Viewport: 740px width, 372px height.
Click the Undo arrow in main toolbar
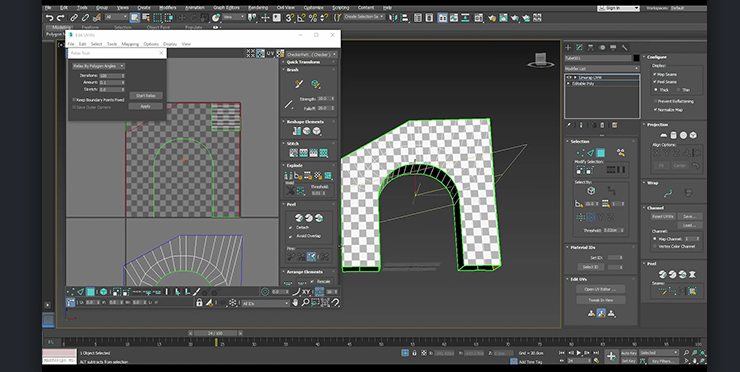[x=50, y=18]
